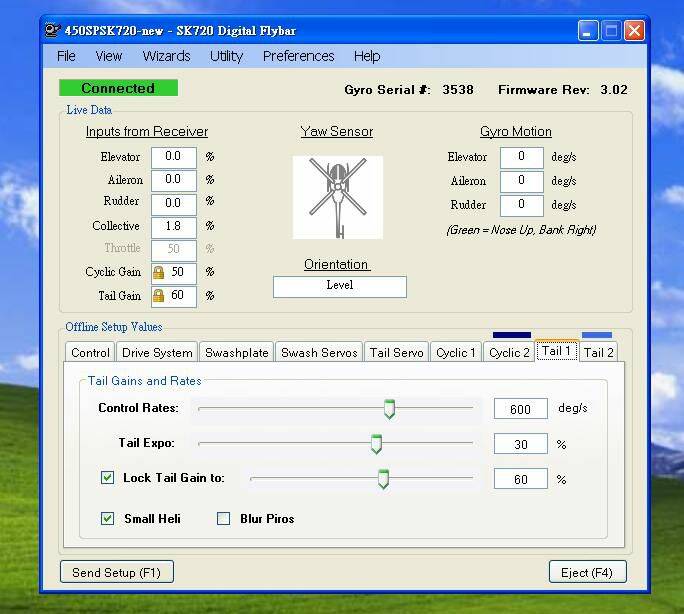Click the Send Setup (F1) button
Screen dimensions: 684x614
click(x=117, y=572)
